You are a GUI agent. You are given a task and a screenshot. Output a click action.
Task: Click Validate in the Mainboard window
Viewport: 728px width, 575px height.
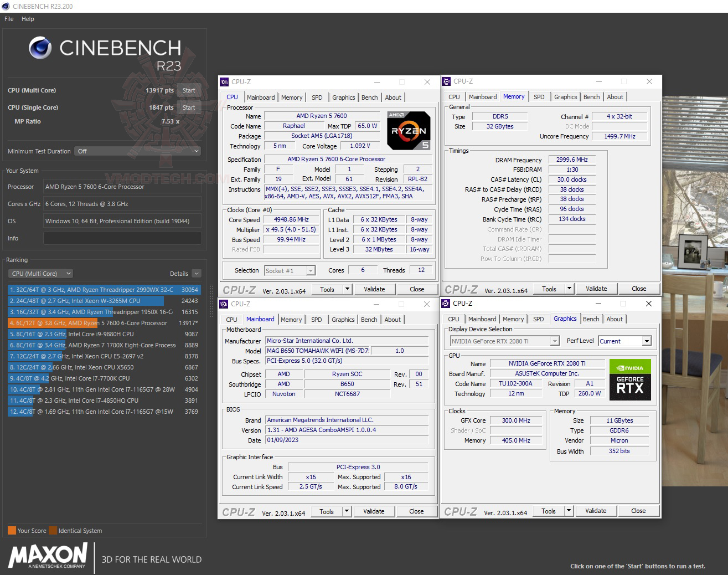point(374,511)
